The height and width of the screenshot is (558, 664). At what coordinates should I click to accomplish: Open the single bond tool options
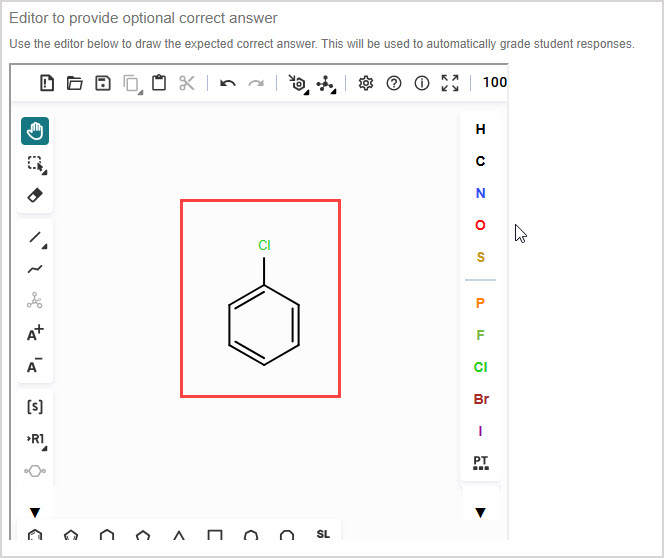click(36, 238)
